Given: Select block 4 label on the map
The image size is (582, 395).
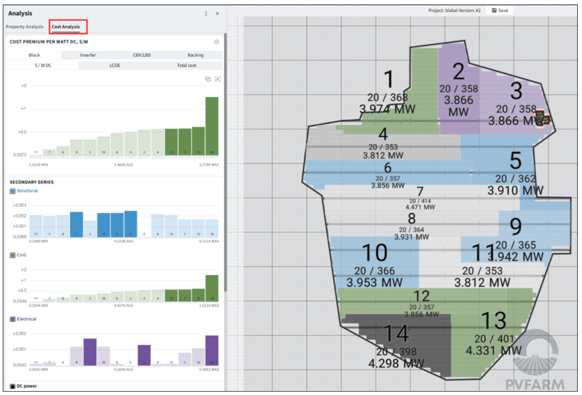Looking at the screenshot, I should tap(383, 134).
